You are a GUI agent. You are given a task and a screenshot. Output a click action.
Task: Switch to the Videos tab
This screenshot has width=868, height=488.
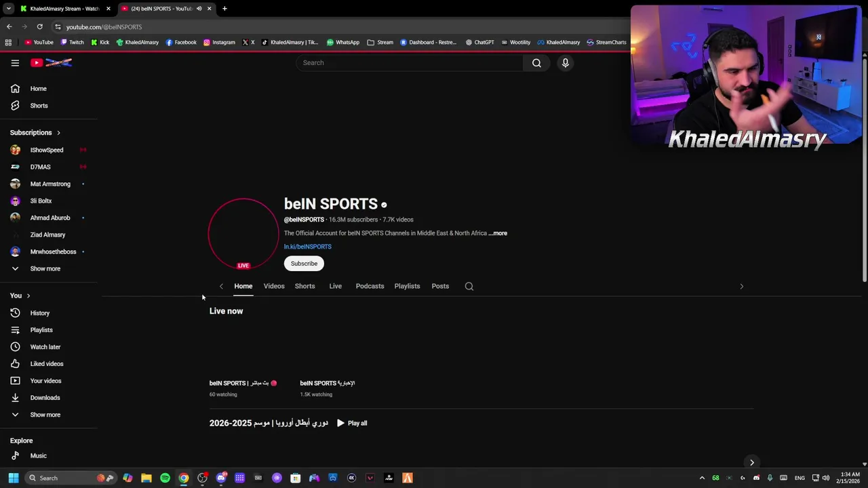tap(274, 286)
